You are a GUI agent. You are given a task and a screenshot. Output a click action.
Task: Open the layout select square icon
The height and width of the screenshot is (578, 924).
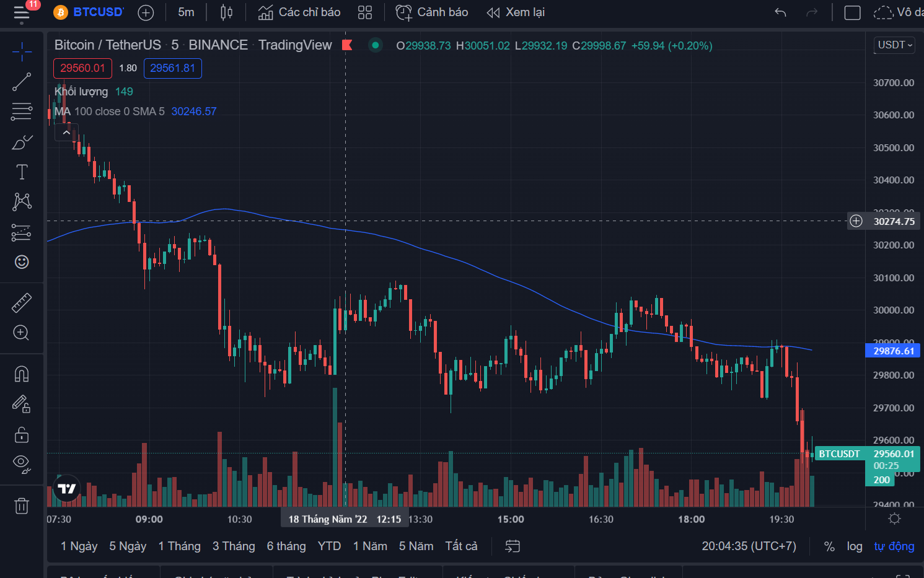[853, 12]
